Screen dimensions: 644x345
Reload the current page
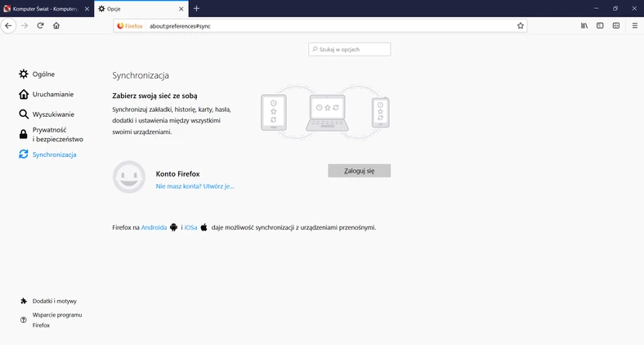[x=40, y=25]
